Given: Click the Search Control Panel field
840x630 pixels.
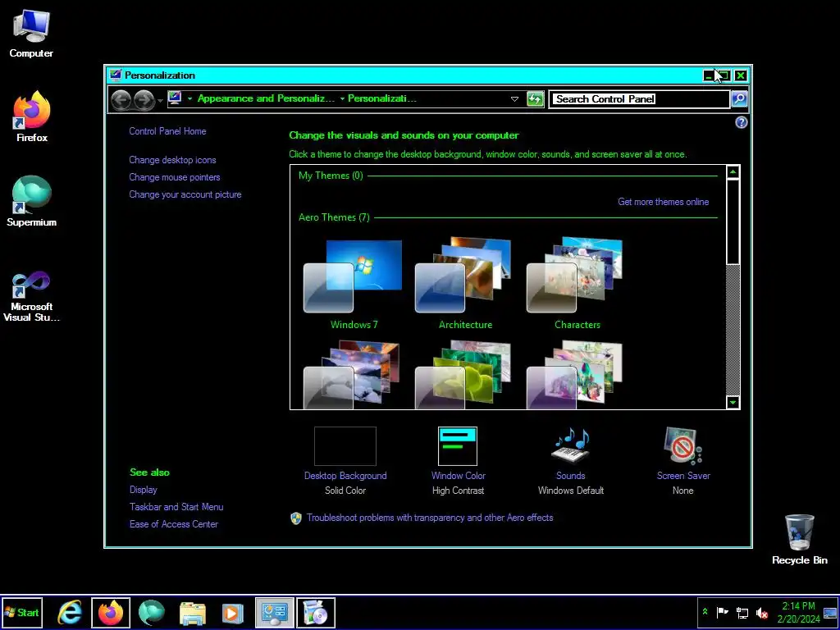Looking at the screenshot, I should tap(639, 98).
